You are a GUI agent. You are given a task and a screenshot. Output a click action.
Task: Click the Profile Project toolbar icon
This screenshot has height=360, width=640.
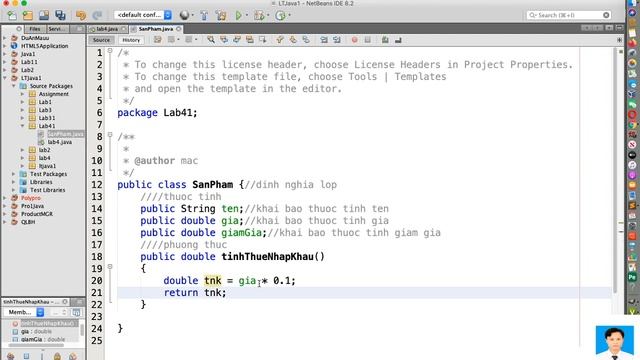coord(280,16)
